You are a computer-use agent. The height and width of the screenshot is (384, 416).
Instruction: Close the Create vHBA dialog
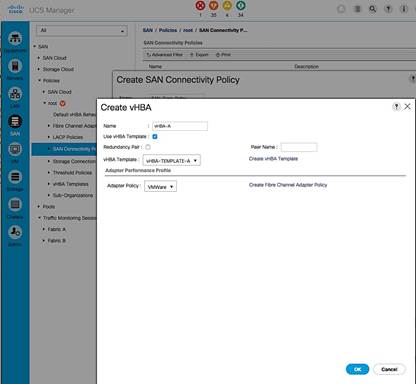point(407,107)
